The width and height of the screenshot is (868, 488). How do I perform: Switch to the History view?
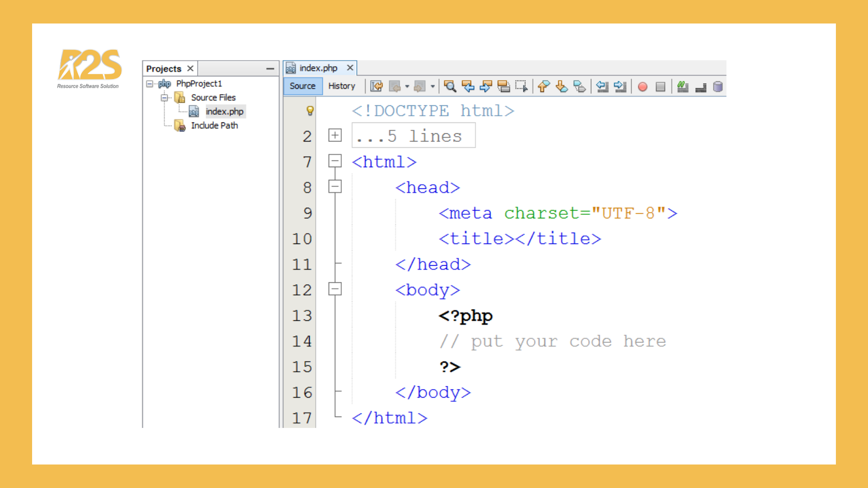tap(341, 86)
